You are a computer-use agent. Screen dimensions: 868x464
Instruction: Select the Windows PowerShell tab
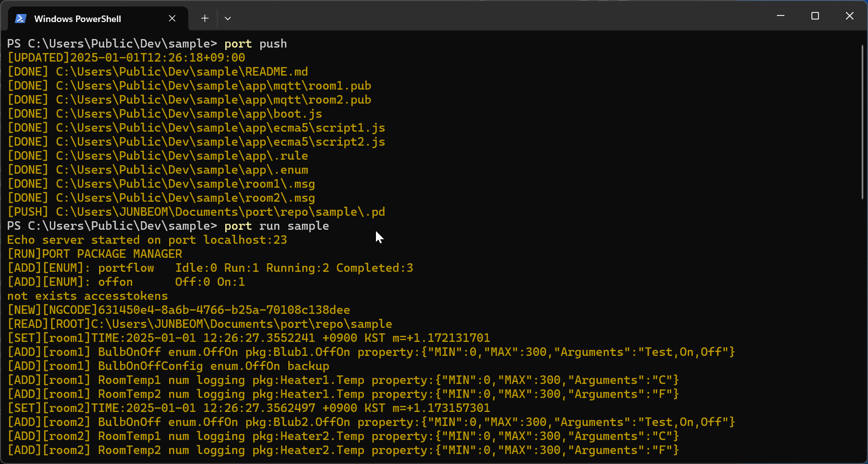[x=78, y=19]
